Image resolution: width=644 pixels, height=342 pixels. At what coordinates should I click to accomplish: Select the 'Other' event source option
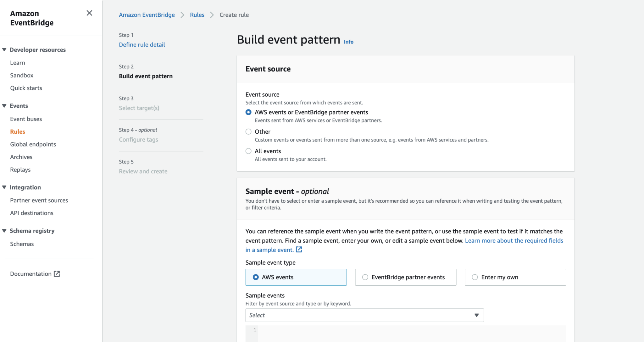[x=248, y=132]
